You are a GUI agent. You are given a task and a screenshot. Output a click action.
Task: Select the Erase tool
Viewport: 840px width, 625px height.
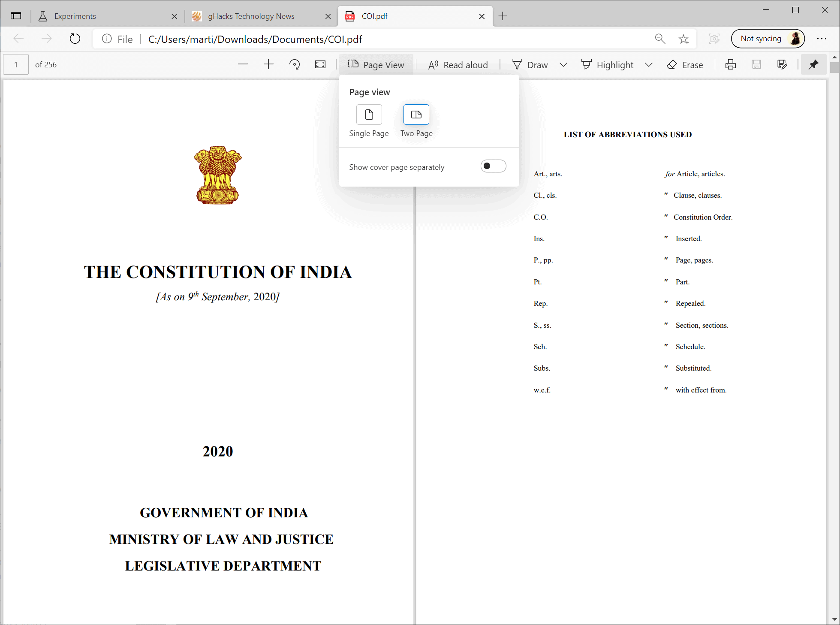(x=684, y=64)
